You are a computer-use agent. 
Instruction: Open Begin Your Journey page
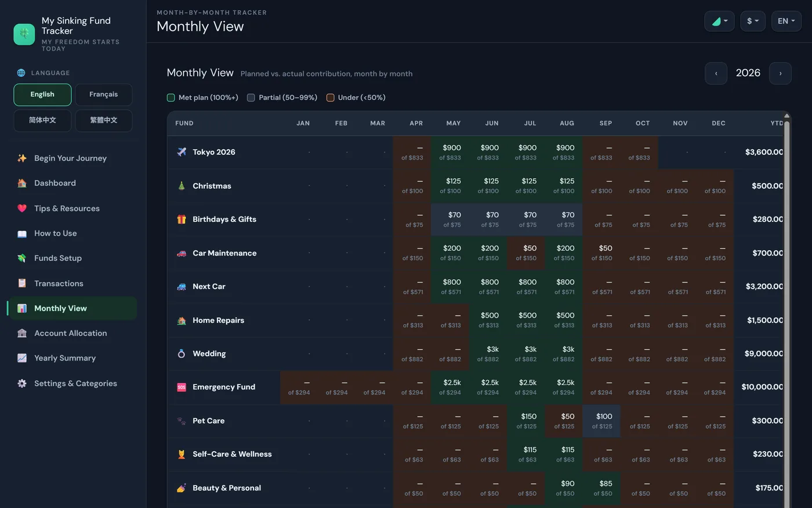(72, 158)
